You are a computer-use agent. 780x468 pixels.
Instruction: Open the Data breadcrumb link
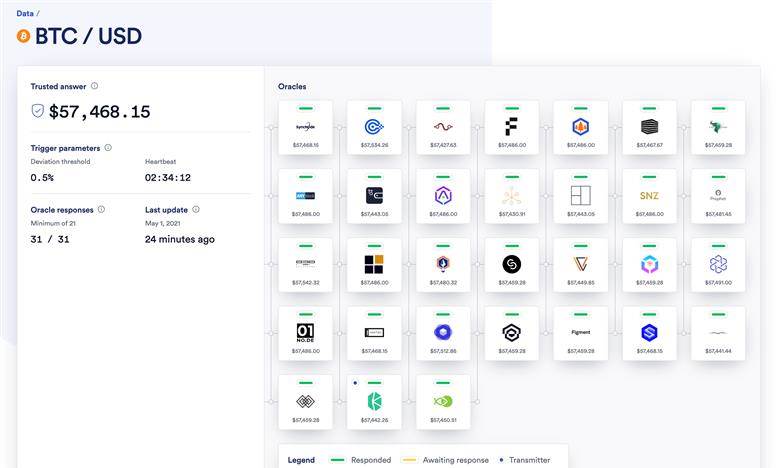click(x=25, y=13)
